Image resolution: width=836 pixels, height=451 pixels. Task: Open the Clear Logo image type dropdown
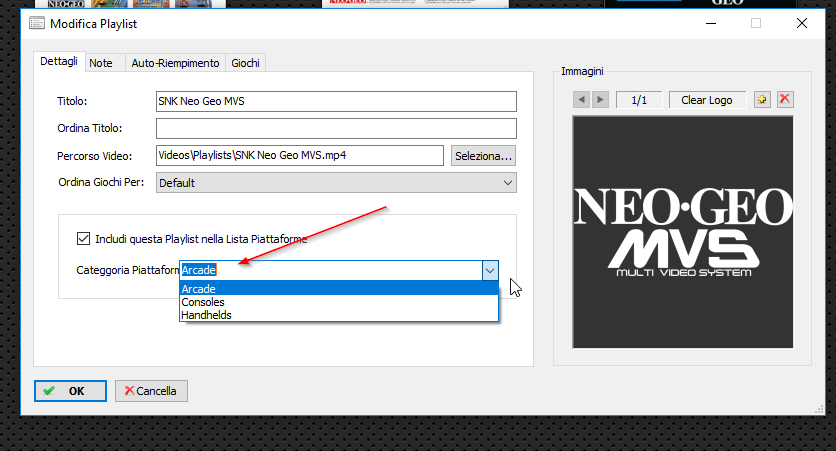click(x=707, y=100)
